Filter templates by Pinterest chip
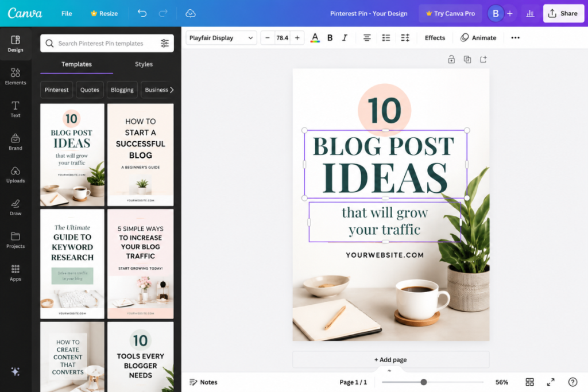The width and height of the screenshot is (588, 392). point(57,90)
